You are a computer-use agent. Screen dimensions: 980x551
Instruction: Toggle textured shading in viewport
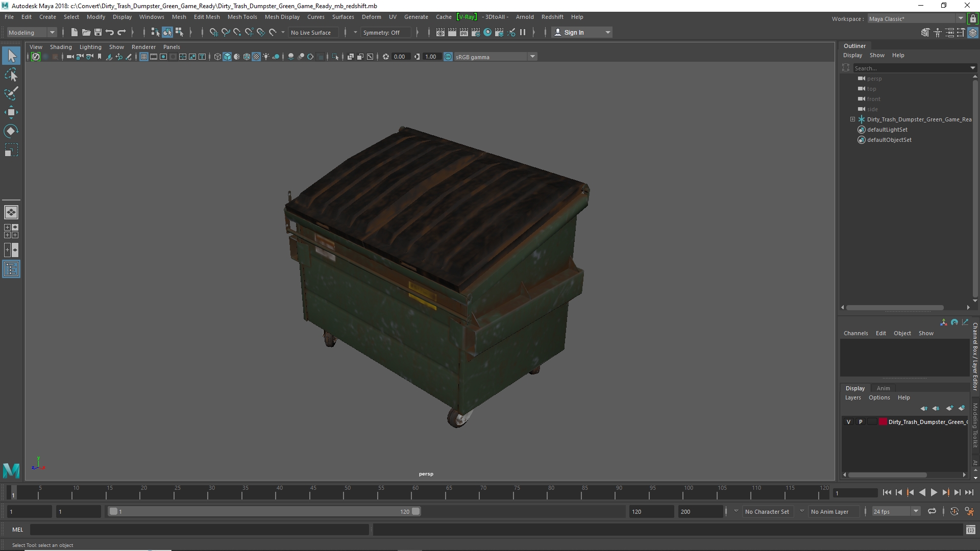point(256,57)
